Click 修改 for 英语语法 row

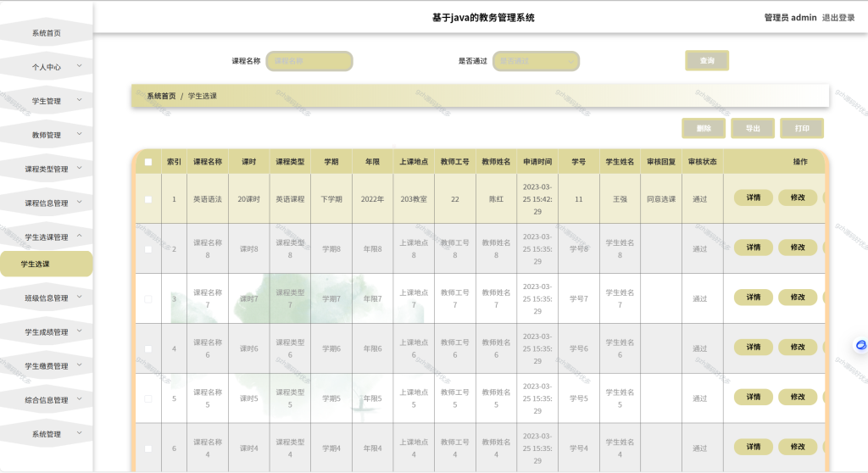pos(798,198)
